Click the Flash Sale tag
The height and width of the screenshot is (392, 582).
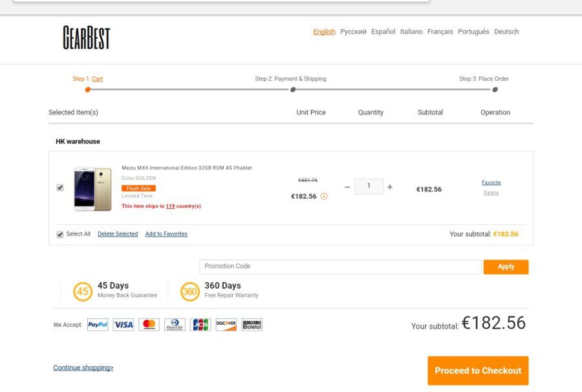[x=138, y=188]
